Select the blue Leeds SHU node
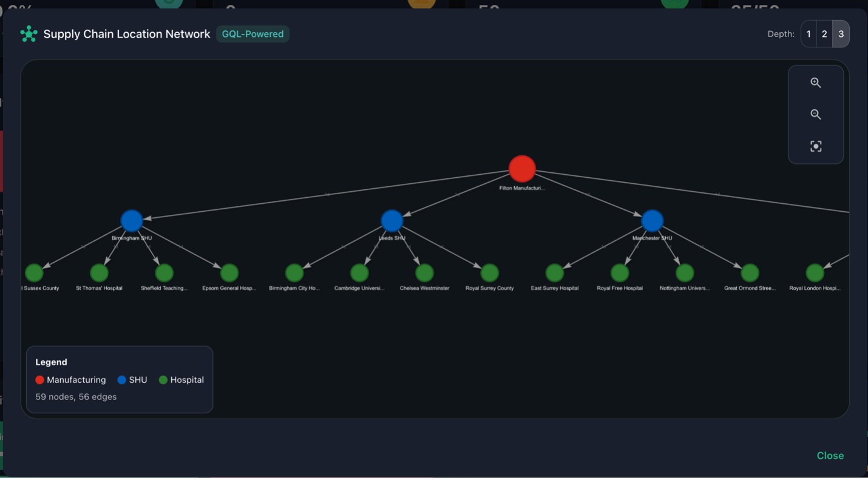Screen dimensions: 868x480 coord(392,221)
